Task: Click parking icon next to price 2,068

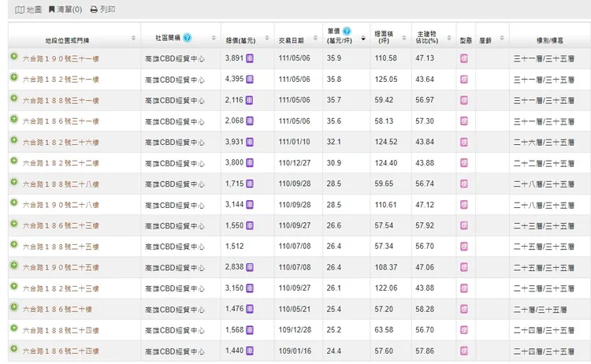Action: [x=250, y=121]
